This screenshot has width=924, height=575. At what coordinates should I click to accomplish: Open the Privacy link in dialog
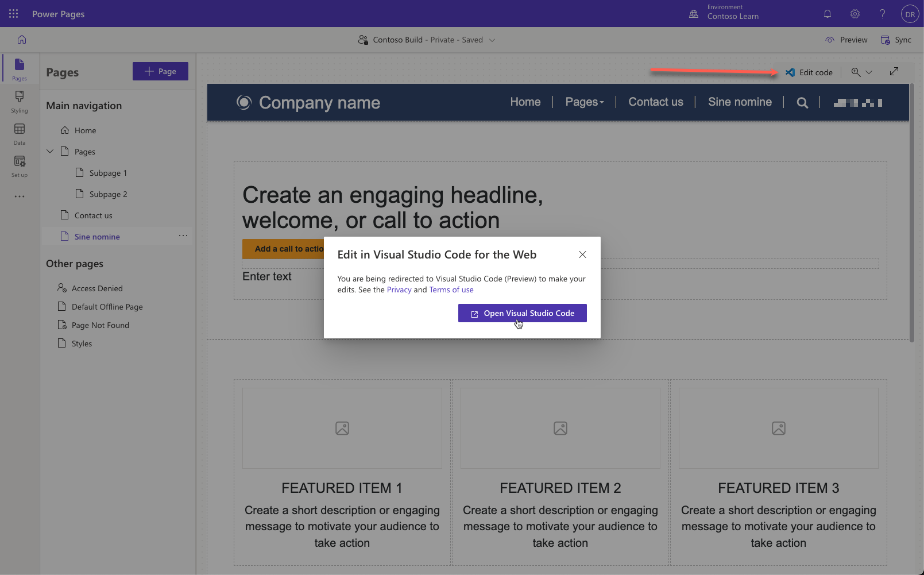pyautogui.click(x=399, y=290)
